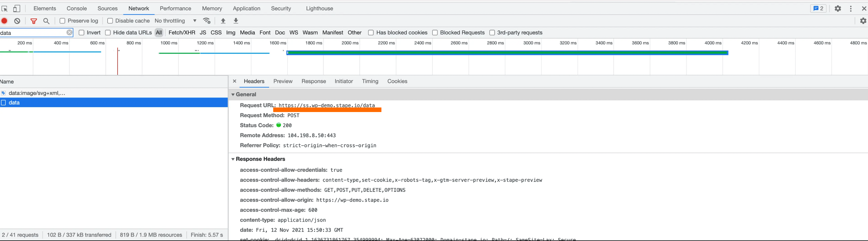Filter requests by Media type
The width and height of the screenshot is (868, 241).
click(247, 32)
